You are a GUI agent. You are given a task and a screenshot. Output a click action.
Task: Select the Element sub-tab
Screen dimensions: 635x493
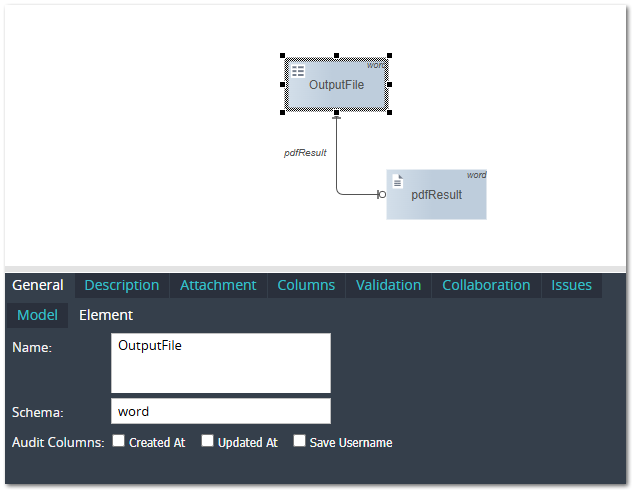(x=106, y=315)
